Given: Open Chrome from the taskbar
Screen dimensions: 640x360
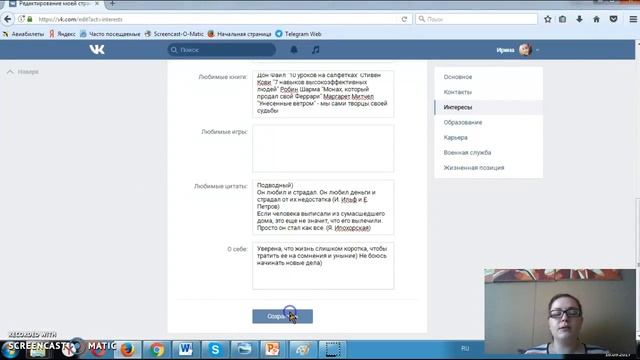Looking at the screenshot, I should click(x=156, y=349).
